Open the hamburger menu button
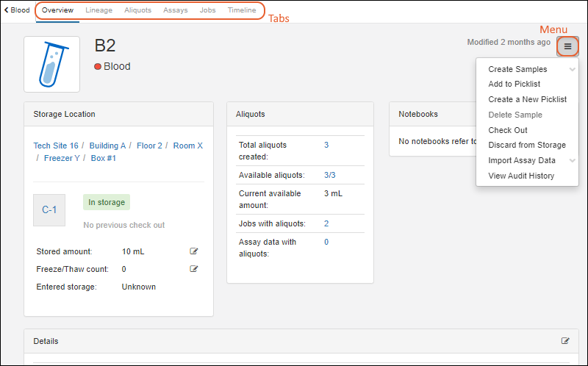 click(567, 46)
